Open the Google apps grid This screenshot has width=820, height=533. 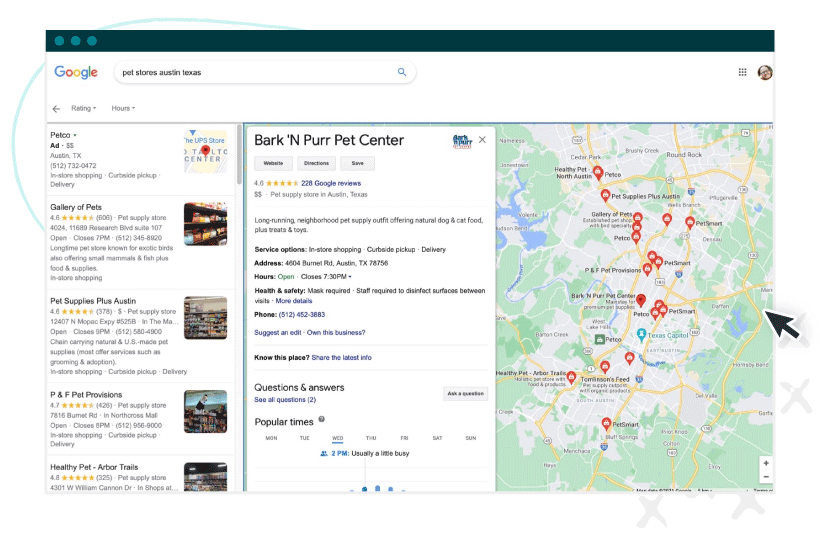click(x=742, y=72)
